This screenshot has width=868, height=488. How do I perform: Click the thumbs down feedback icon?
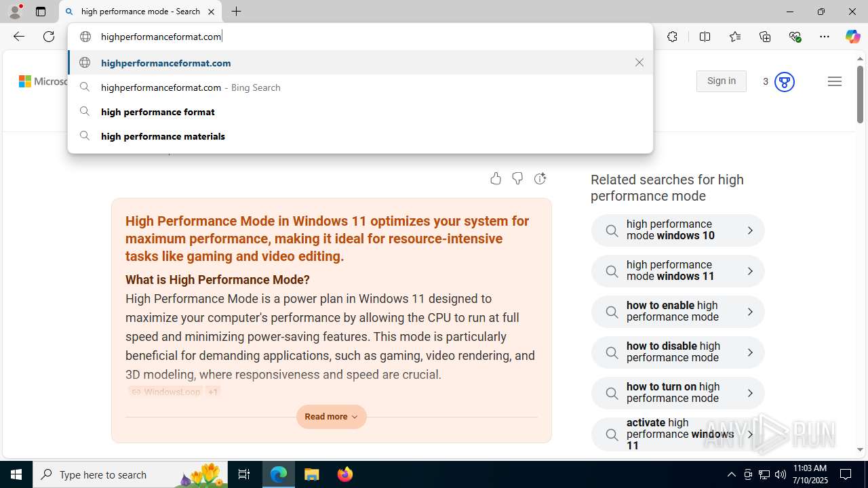[x=517, y=178]
